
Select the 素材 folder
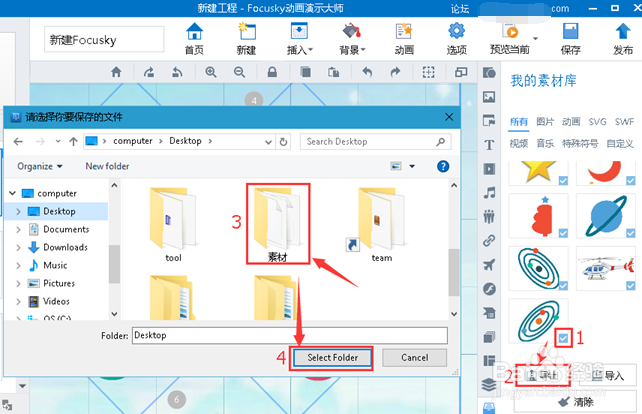click(278, 224)
